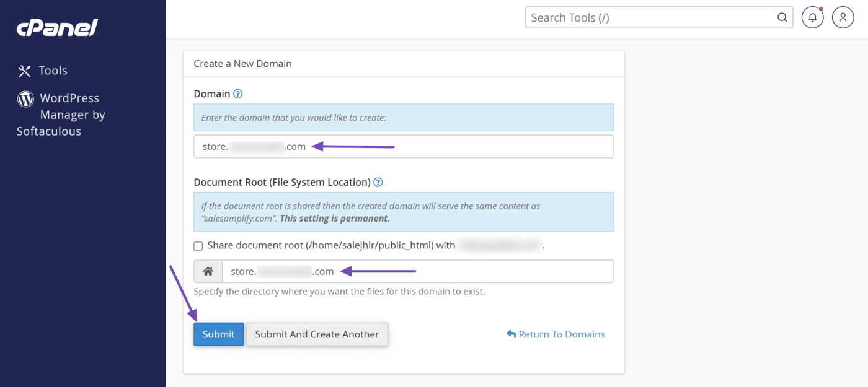Open the user account menu icon
868x387 pixels.
coord(843,17)
